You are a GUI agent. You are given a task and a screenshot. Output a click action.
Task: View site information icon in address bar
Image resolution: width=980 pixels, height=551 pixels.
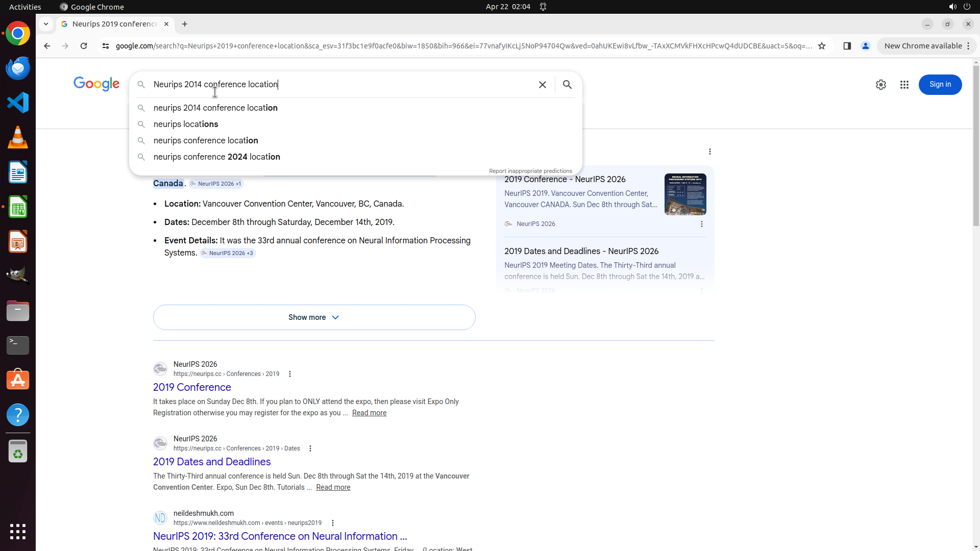106,46
